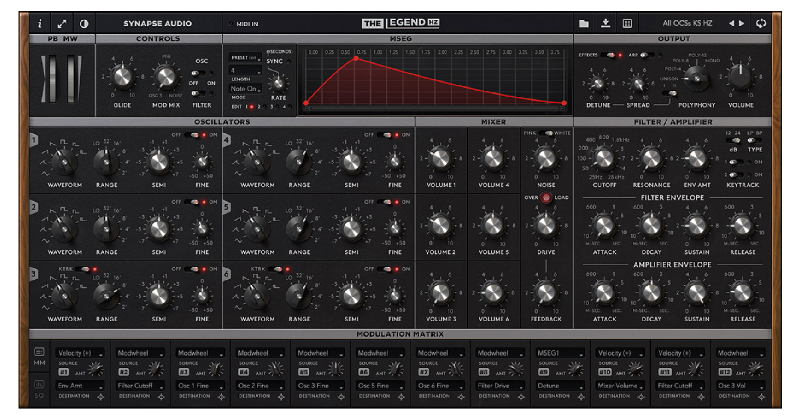Viewport: 800px width, 418px height.
Task: Open the Osc 3 Vol destination dropdown
Action: tap(740, 386)
